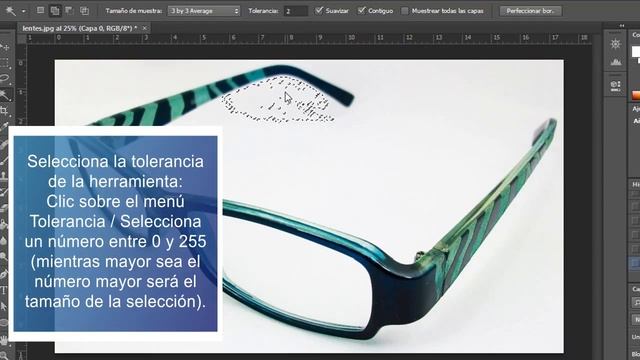The width and height of the screenshot is (640, 360).
Task: Click the Tolerancia value field
Action: (x=296, y=11)
